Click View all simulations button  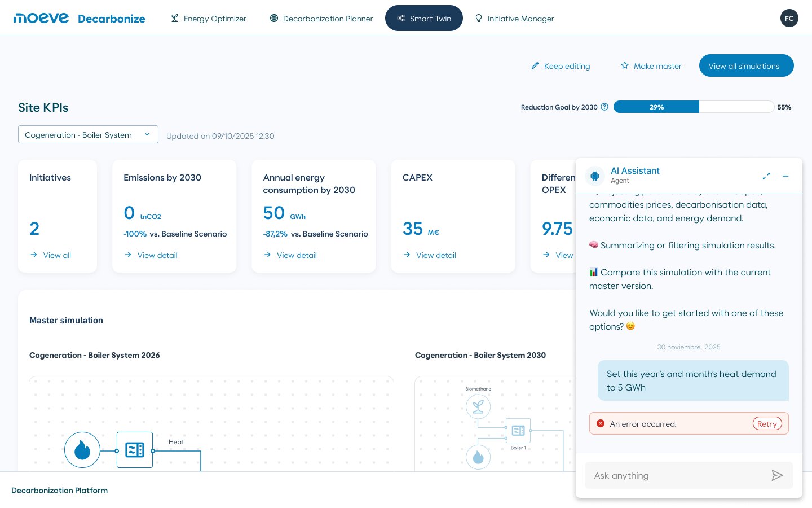click(x=746, y=66)
